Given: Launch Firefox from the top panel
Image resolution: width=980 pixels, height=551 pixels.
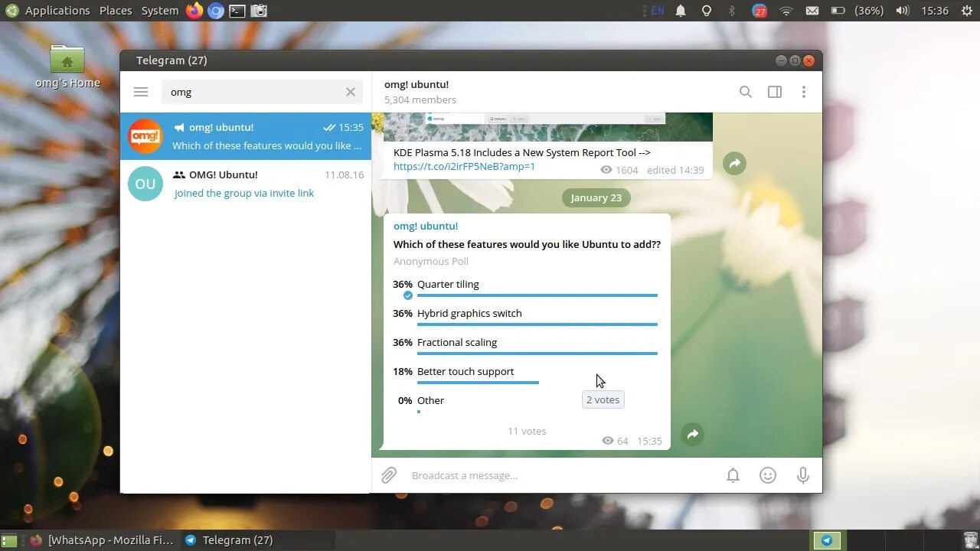Looking at the screenshot, I should click(194, 11).
